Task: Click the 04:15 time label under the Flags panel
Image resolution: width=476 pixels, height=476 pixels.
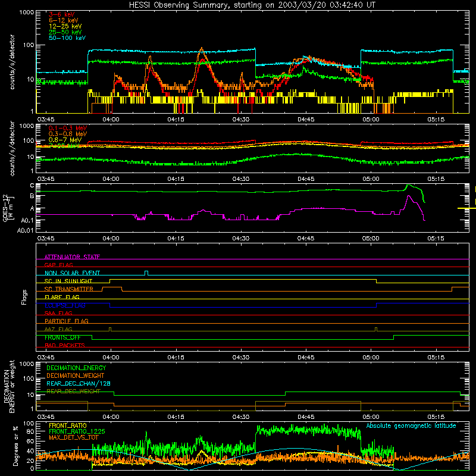Action: (x=176, y=358)
